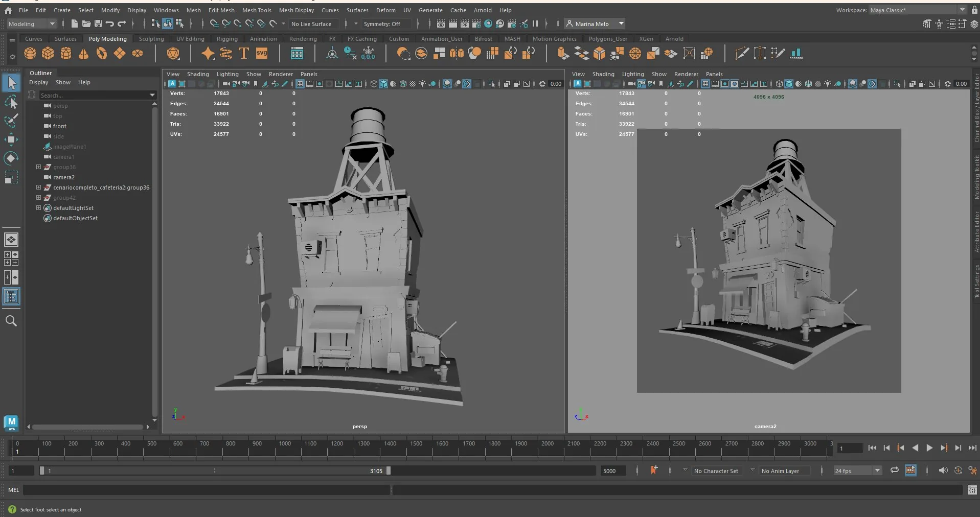Open the Modeling menu set dropdown
The height and width of the screenshot is (517, 980).
(31, 24)
